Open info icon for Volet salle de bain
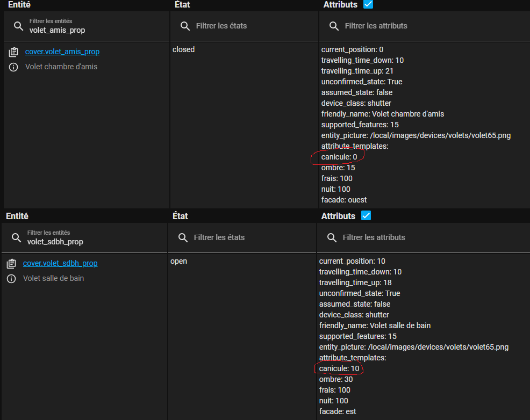The height and width of the screenshot is (420, 530). [x=11, y=279]
